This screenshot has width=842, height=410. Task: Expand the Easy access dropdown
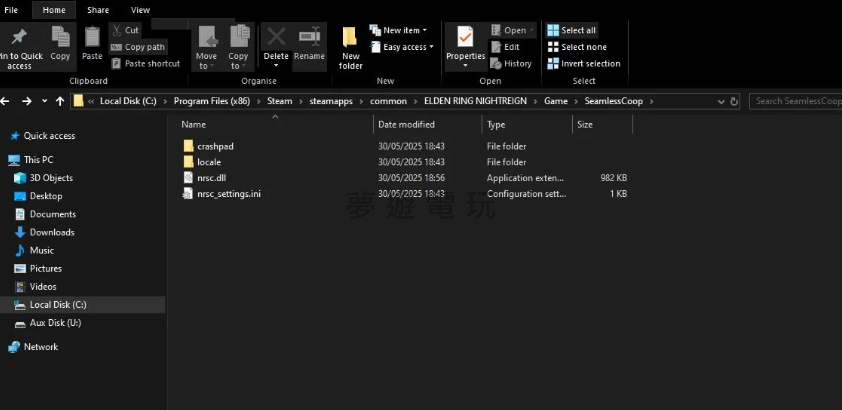coord(407,47)
